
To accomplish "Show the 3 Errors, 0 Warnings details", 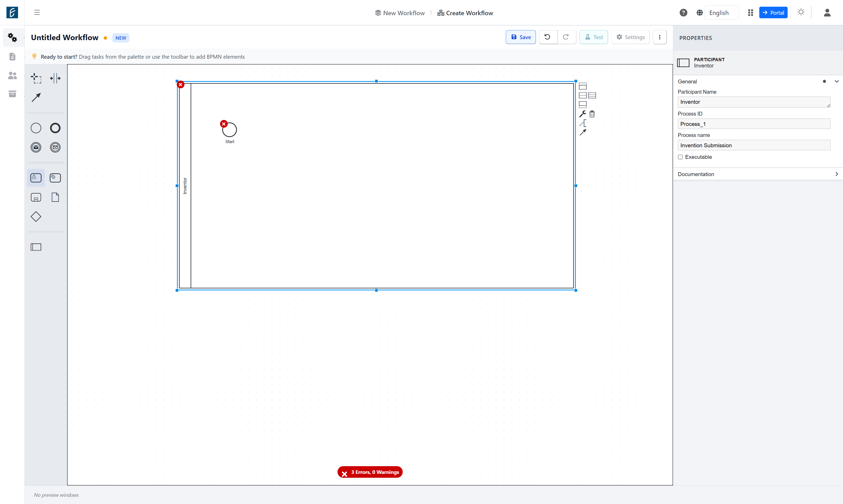I will [370, 472].
